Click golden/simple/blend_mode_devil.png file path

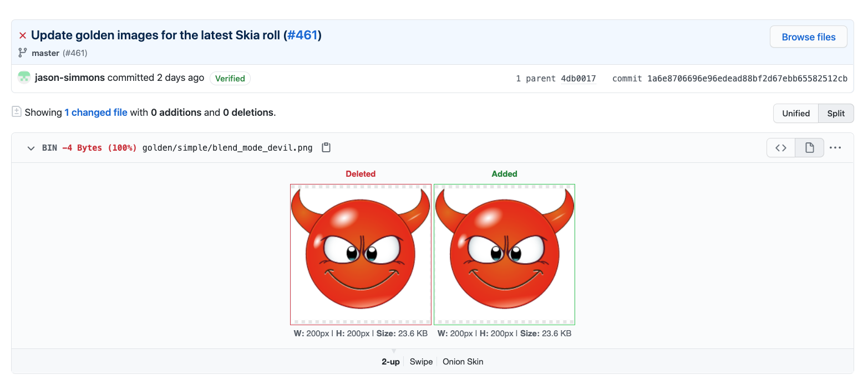[x=227, y=148]
